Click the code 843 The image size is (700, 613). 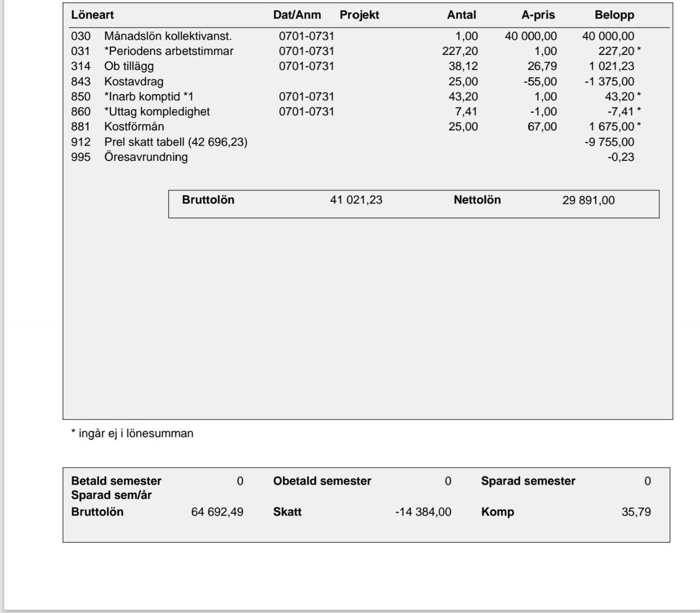pyautogui.click(x=81, y=81)
